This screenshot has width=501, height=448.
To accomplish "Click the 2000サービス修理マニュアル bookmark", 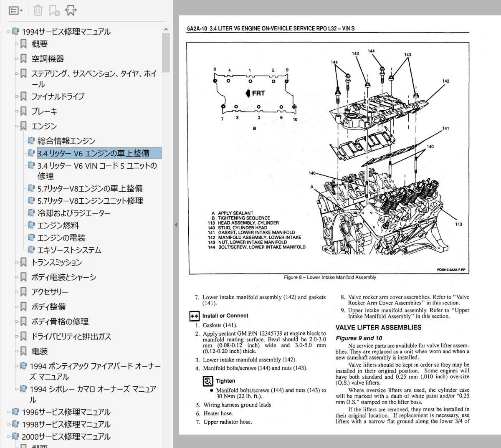I will tap(66, 437).
